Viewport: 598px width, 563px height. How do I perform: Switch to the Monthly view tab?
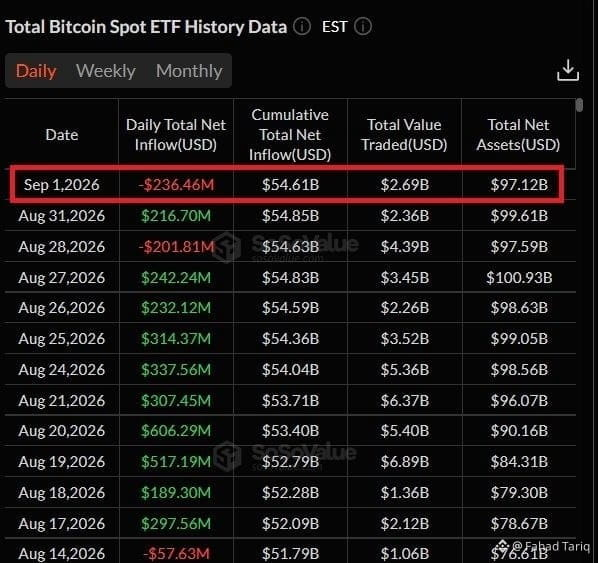(x=189, y=71)
